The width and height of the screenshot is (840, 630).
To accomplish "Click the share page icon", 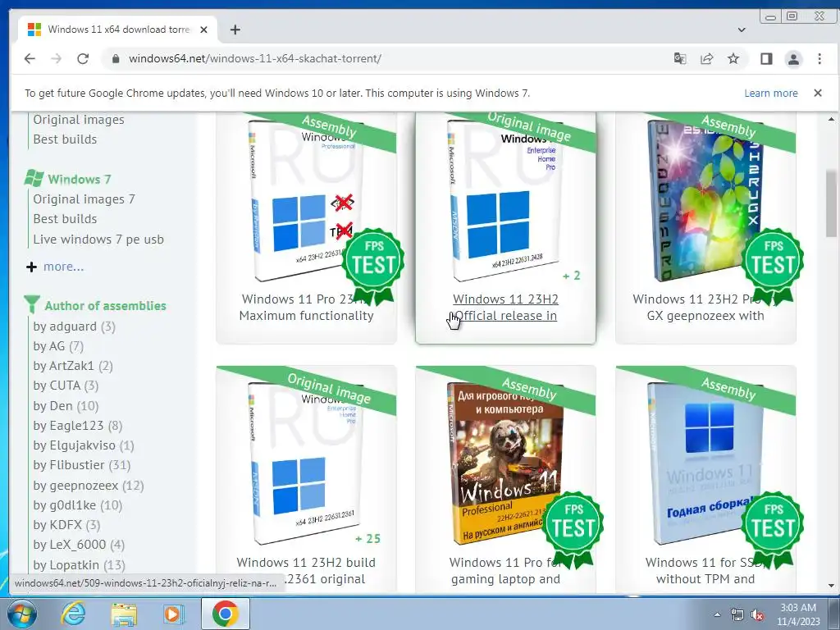I will click(x=706, y=58).
